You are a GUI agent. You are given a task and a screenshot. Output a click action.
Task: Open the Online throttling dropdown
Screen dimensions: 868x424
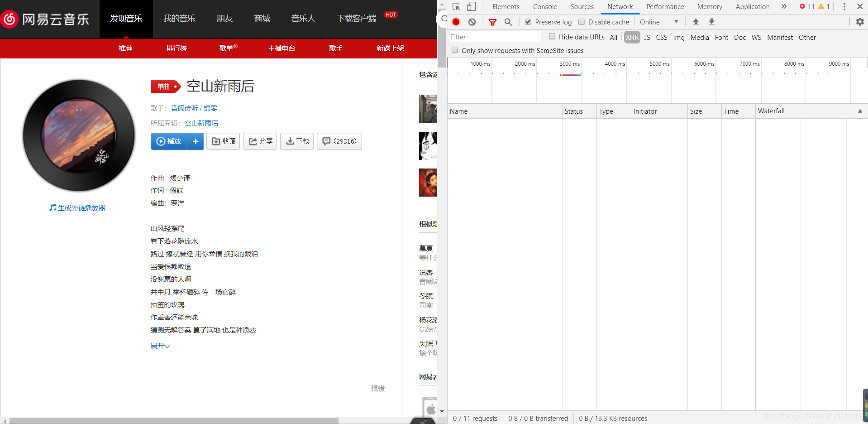(x=659, y=22)
